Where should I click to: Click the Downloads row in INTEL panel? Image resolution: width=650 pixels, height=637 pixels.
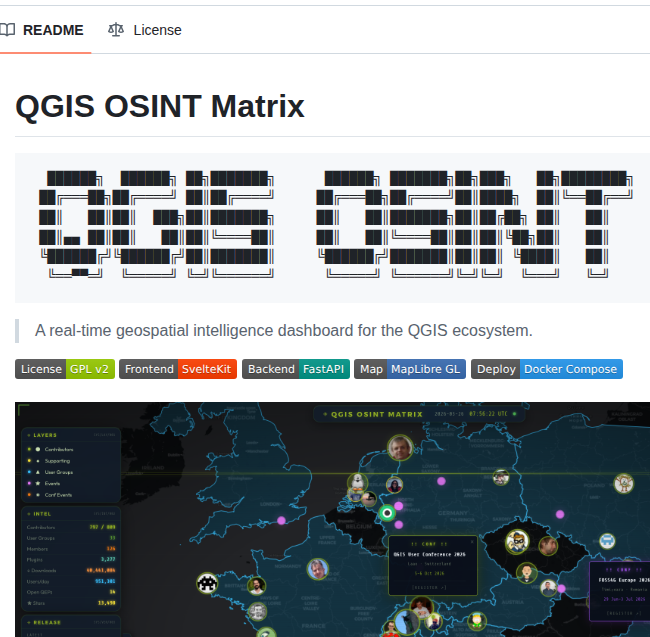pyautogui.click(x=71, y=570)
